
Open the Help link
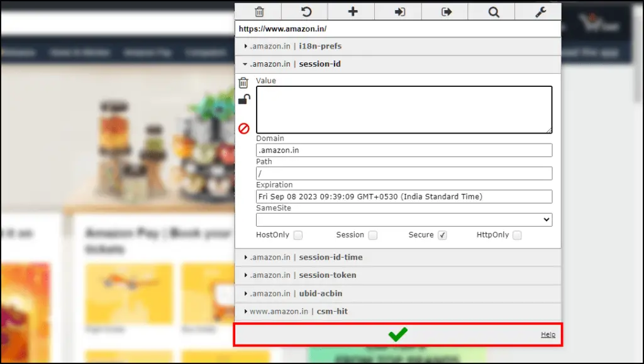(x=548, y=335)
